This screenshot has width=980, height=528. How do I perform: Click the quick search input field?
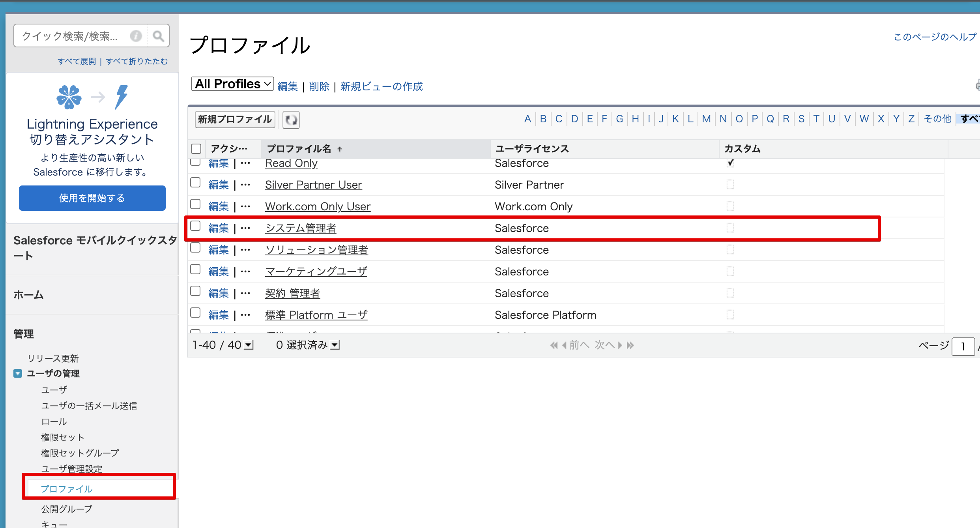point(71,36)
